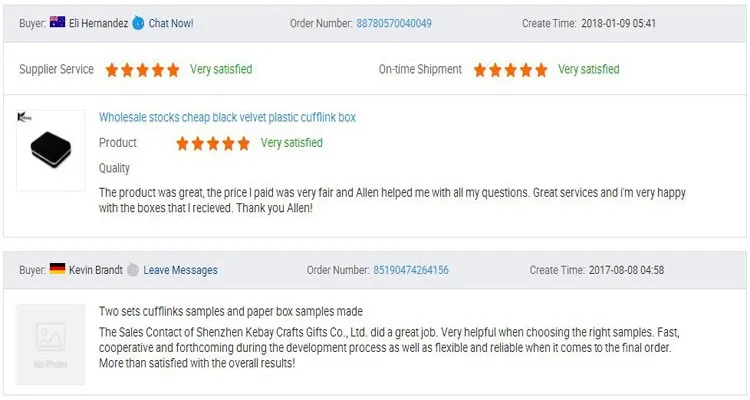This screenshot has height=400, width=750.
Task: Click Very satisfied next to Supplier Service
Action: 221,70
